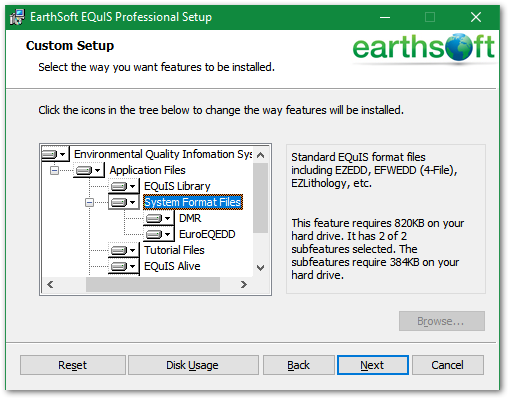Open the DMR feature drive icon dropdown
Viewport: 509px width, 399px height.
tap(159, 218)
